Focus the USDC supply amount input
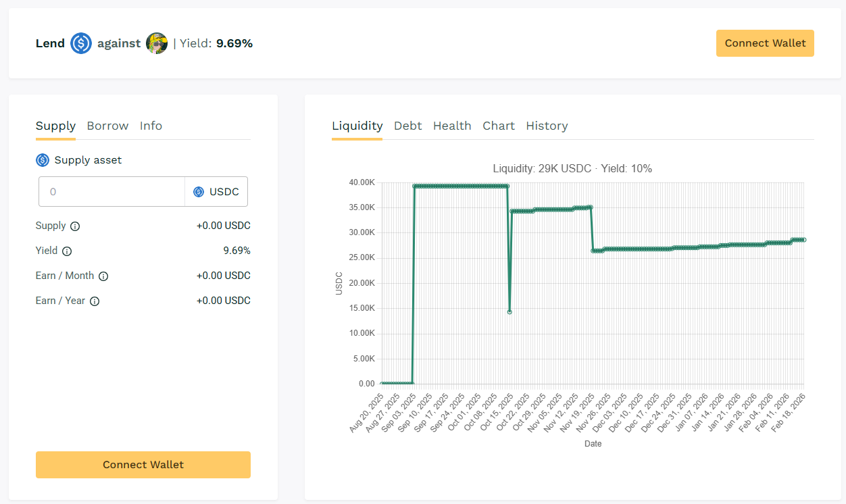This screenshot has height=504, width=846. coord(111,192)
